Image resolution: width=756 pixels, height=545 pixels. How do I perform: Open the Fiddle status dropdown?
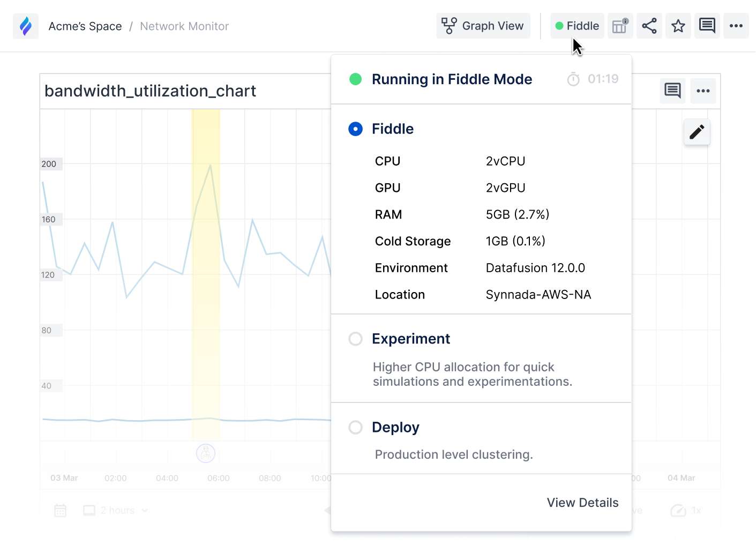click(x=577, y=25)
